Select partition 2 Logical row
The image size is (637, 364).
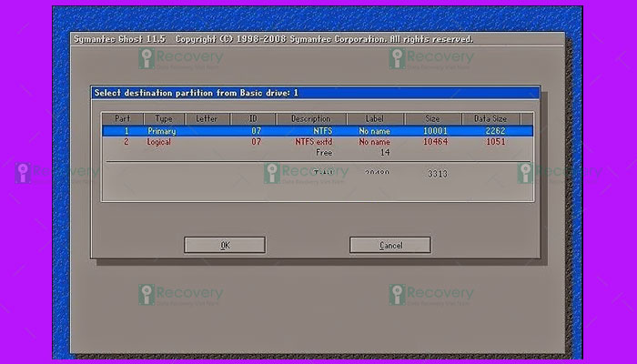pyautogui.click(x=318, y=142)
